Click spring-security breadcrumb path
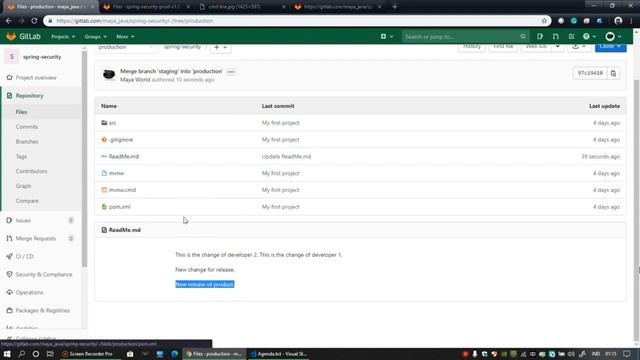Viewport: 640px width, 360px height. click(x=182, y=47)
